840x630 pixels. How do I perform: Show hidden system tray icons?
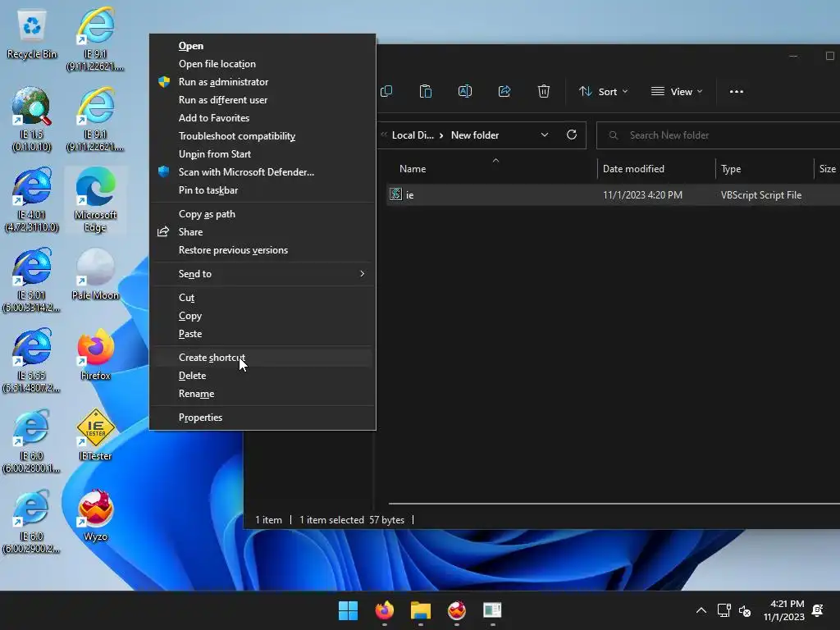pyautogui.click(x=701, y=610)
